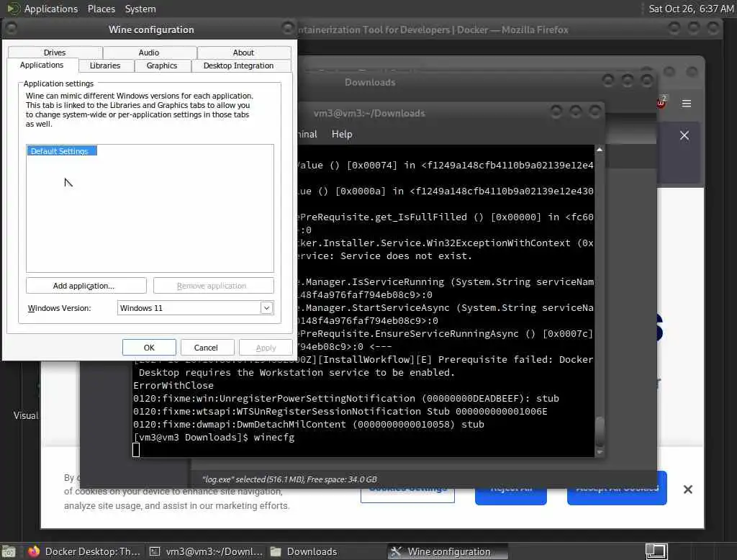Switch to Docker Desktop Firefox taskbar item
This screenshot has width=737, height=560.
click(83, 551)
